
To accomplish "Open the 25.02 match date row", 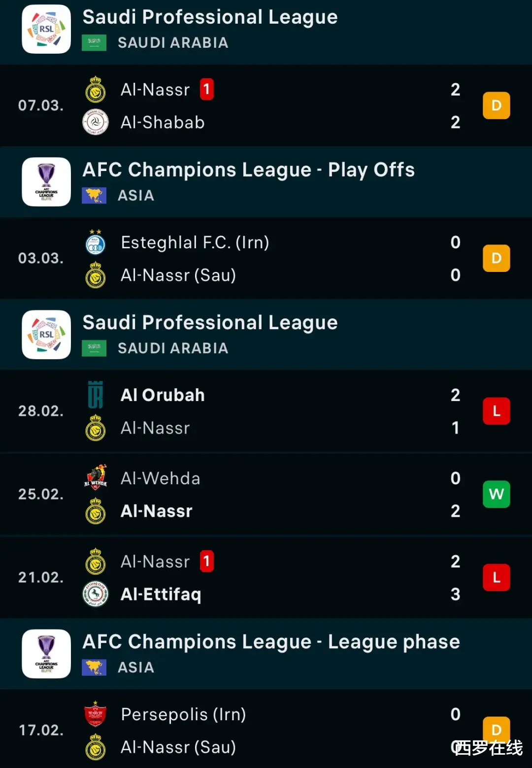I will pyautogui.click(x=41, y=494).
